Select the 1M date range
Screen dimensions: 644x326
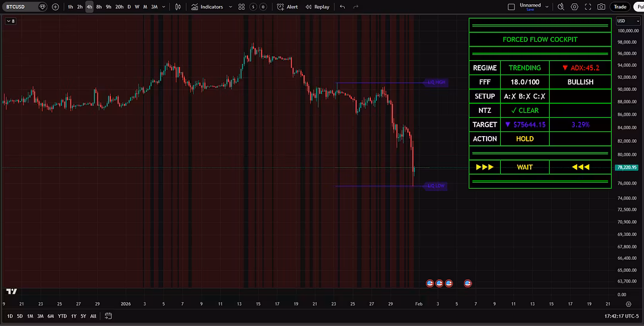coord(30,316)
